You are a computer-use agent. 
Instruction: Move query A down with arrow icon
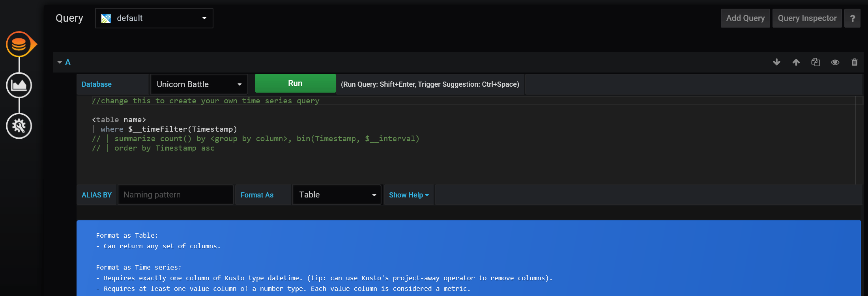pos(776,62)
